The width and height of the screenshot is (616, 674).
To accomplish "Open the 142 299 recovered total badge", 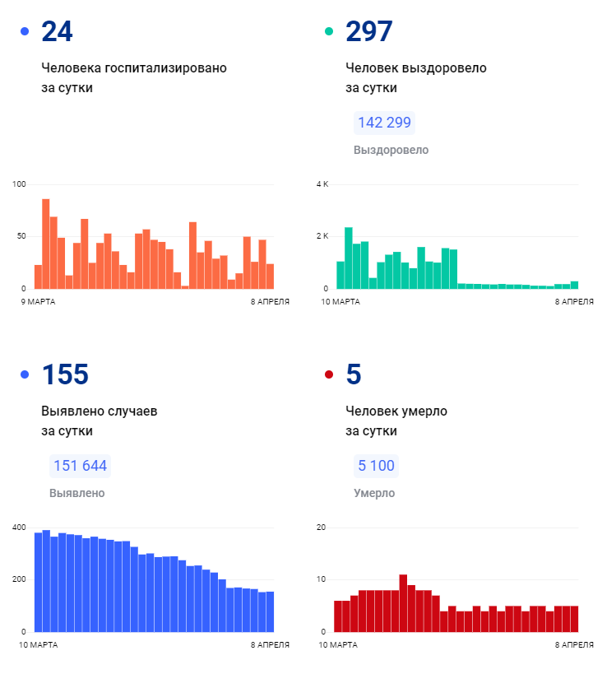I will pos(384,123).
